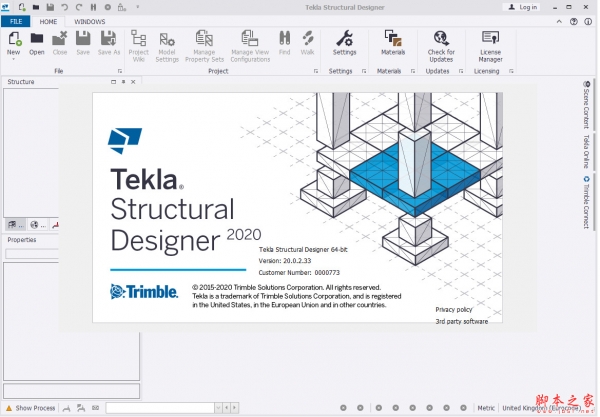Click quick access New document icon

click(22, 7)
